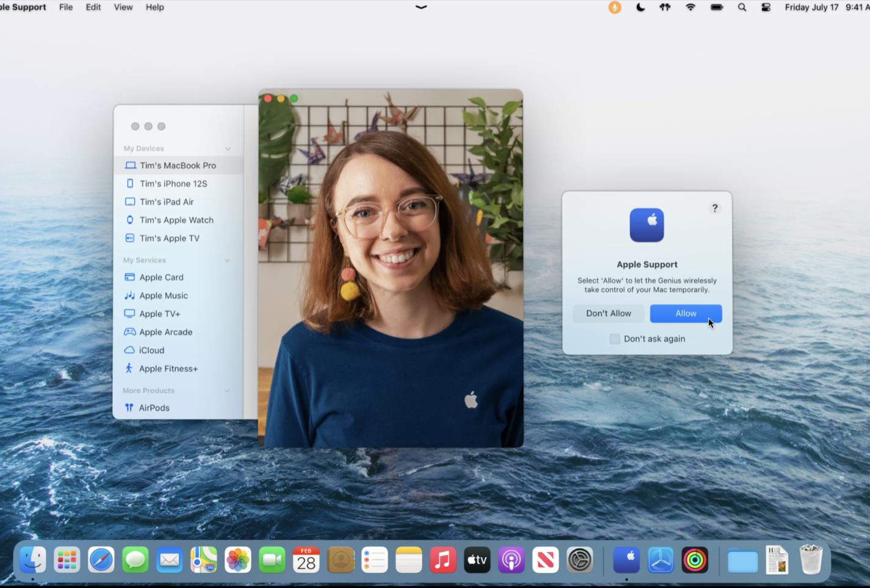Open the help question mark in dialog
The image size is (870, 588).
pos(714,209)
